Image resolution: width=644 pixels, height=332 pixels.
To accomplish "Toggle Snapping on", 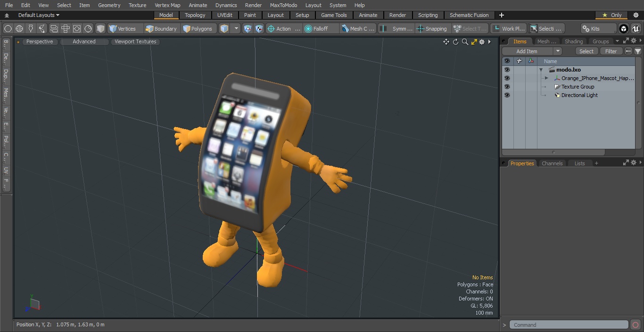I will pyautogui.click(x=432, y=29).
